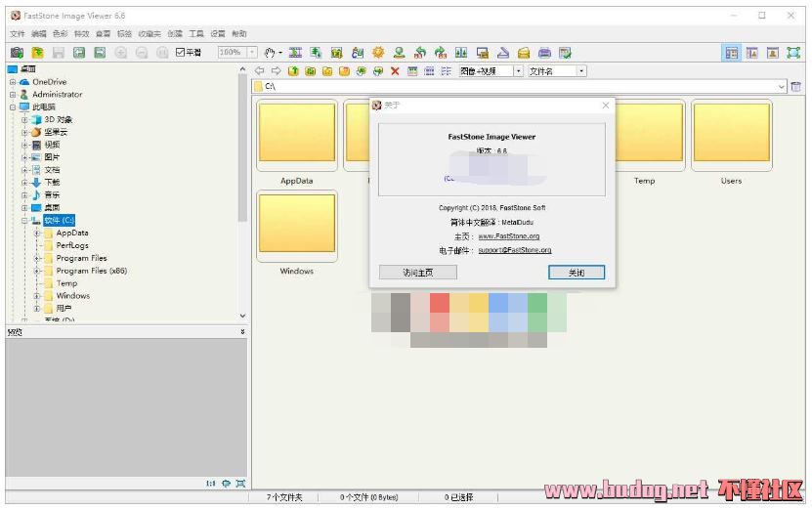
Task: Click the camera acquire-image icon
Action: tap(17, 53)
